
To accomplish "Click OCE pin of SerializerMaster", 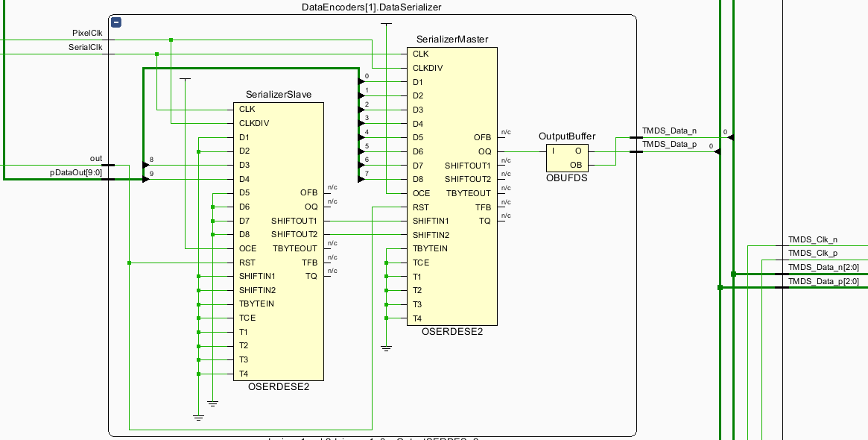I will [421, 193].
